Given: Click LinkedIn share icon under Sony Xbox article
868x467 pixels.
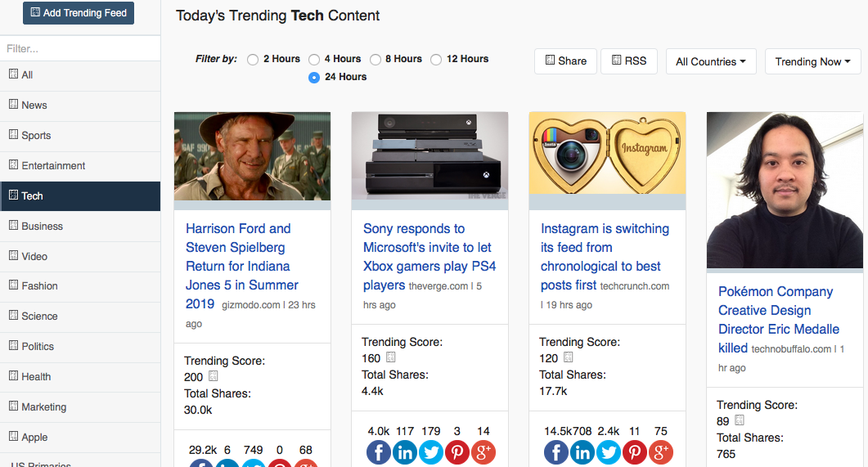Looking at the screenshot, I should pos(405,452).
